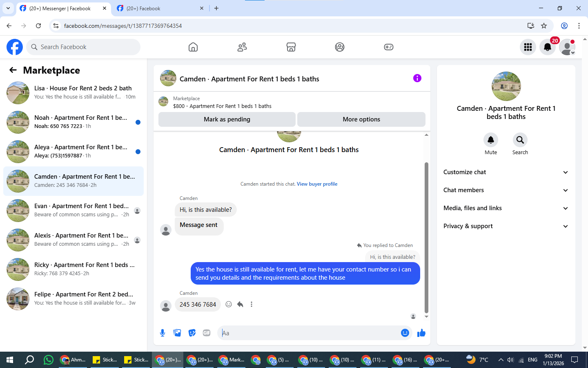Open Chrome tab search dropdown arrow
The width and height of the screenshot is (588, 368).
pos(8,8)
